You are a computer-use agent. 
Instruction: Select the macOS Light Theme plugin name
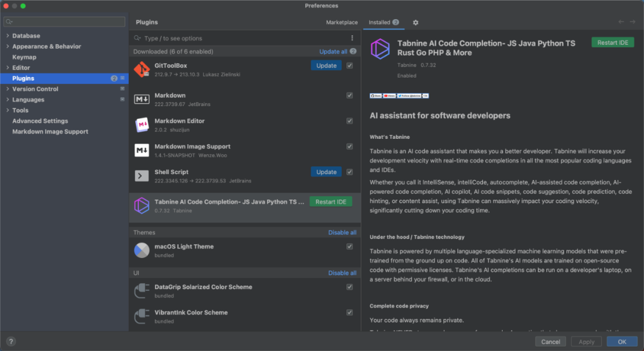point(184,246)
